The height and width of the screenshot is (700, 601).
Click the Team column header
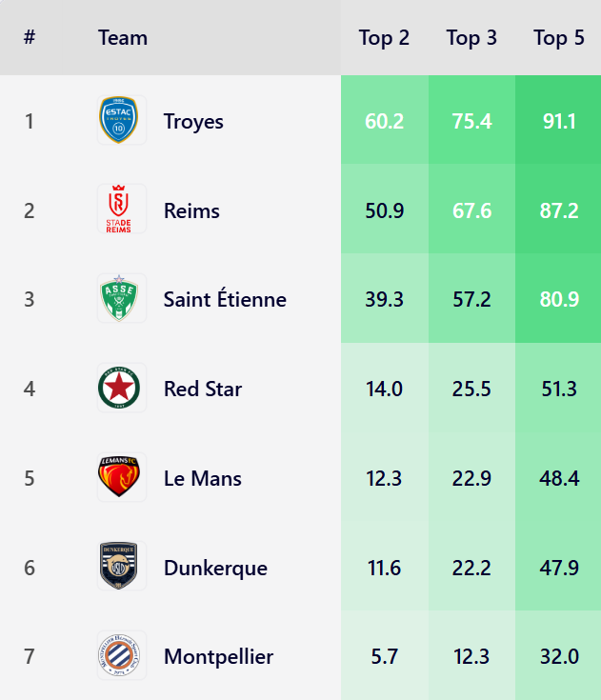point(123,38)
